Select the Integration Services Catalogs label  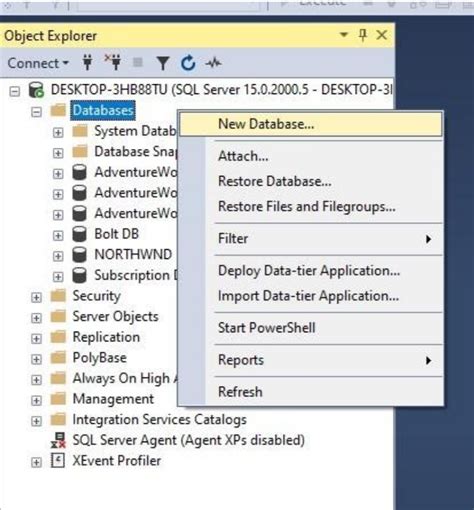click(160, 420)
